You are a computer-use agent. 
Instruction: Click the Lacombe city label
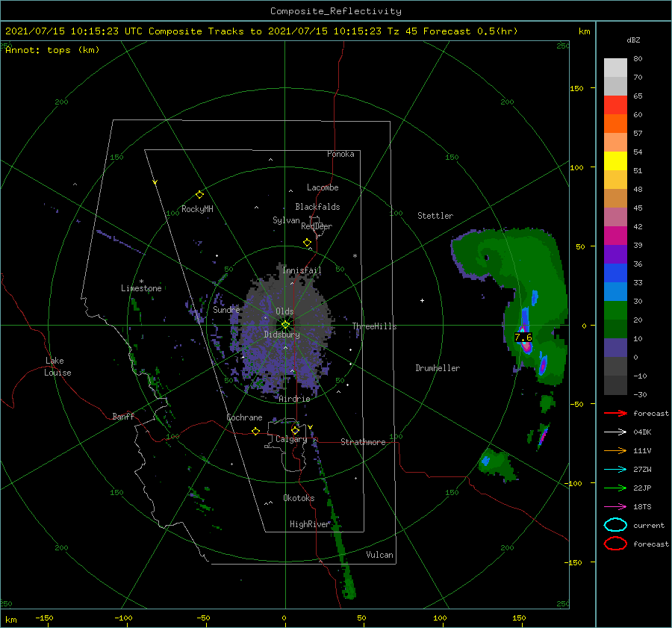click(323, 187)
